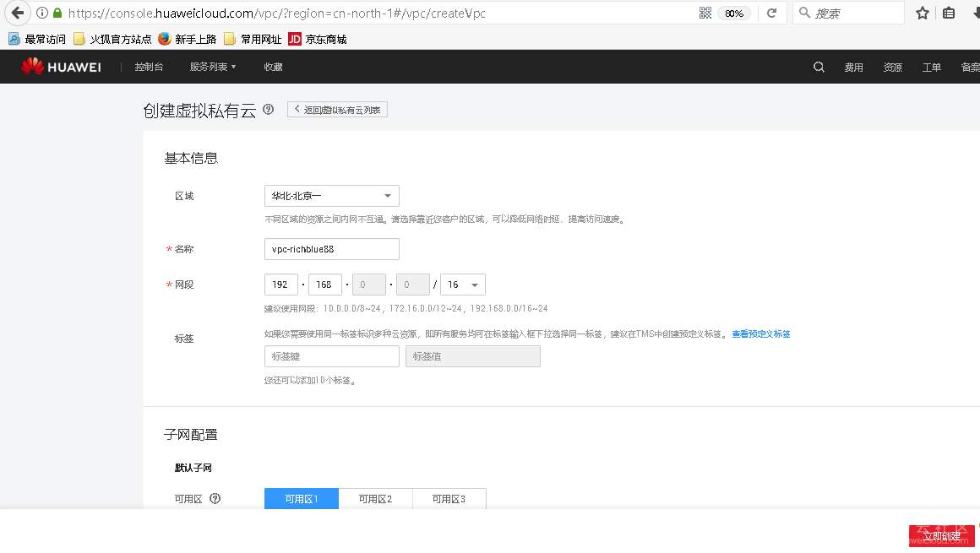
Task: Open the 区域 region dropdown 华北-北京一
Action: (331, 196)
